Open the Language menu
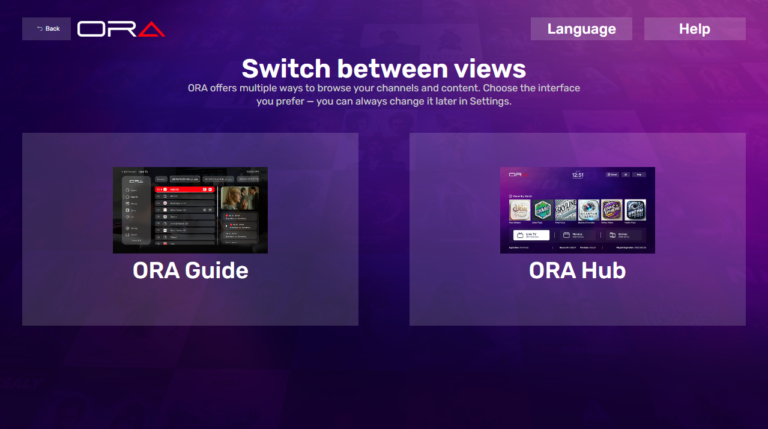This screenshot has width=768, height=429. coord(581,29)
